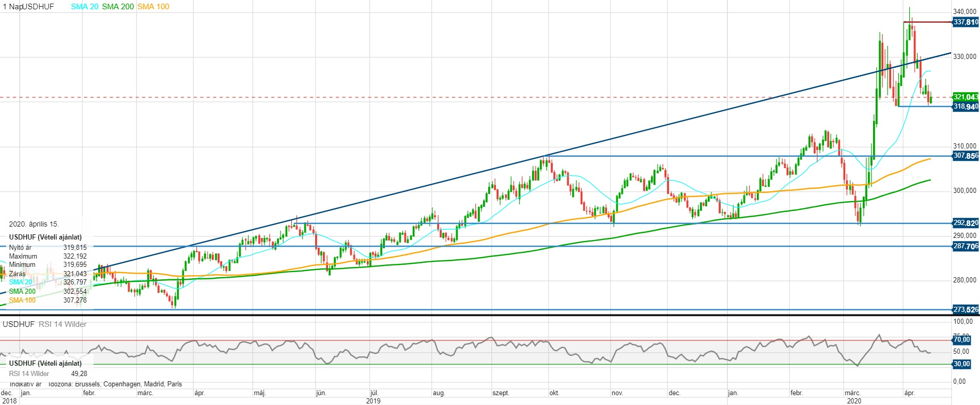The height and width of the screenshot is (405, 980).
Task: Click the Indikatív ár label
Action: [25, 384]
